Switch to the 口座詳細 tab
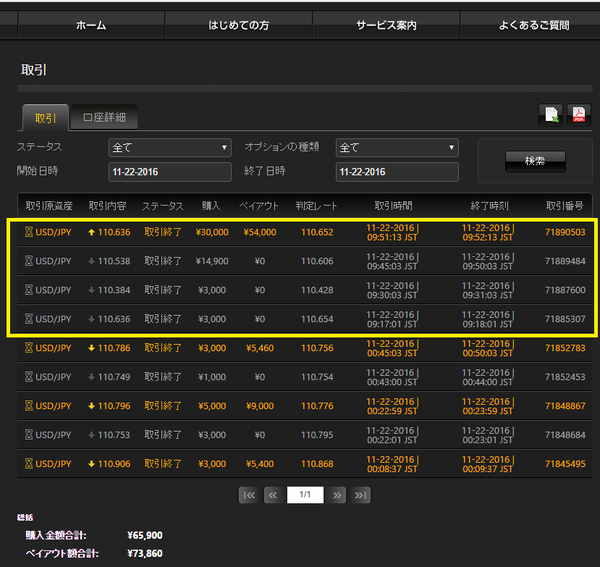This screenshot has width=600, height=567. pyautogui.click(x=104, y=117)
